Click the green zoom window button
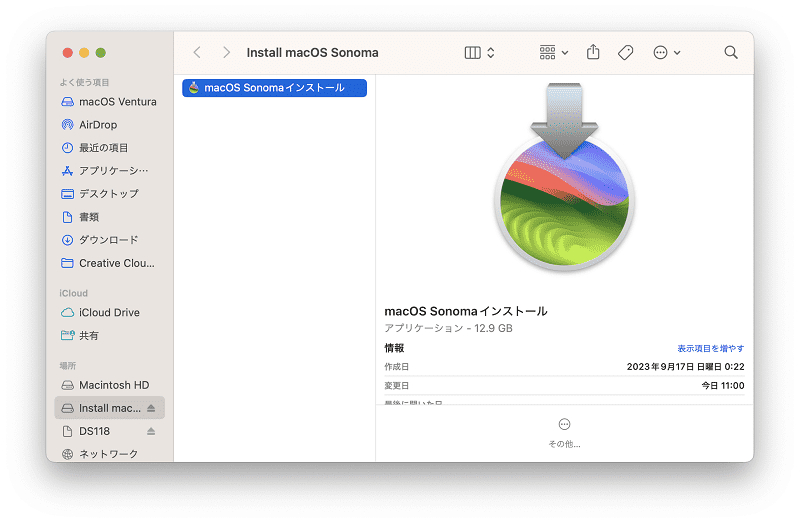The width and height of the screenshot is (800, 523). (x=101, y=53)
